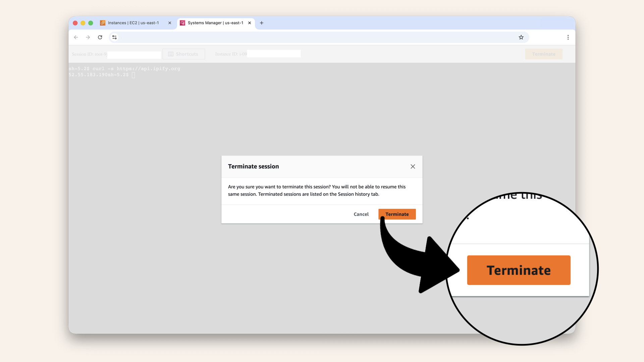This screenshot has height=362, width=644.
Task: Close the Terminate session dialog with X
Action: pos(413,167)
